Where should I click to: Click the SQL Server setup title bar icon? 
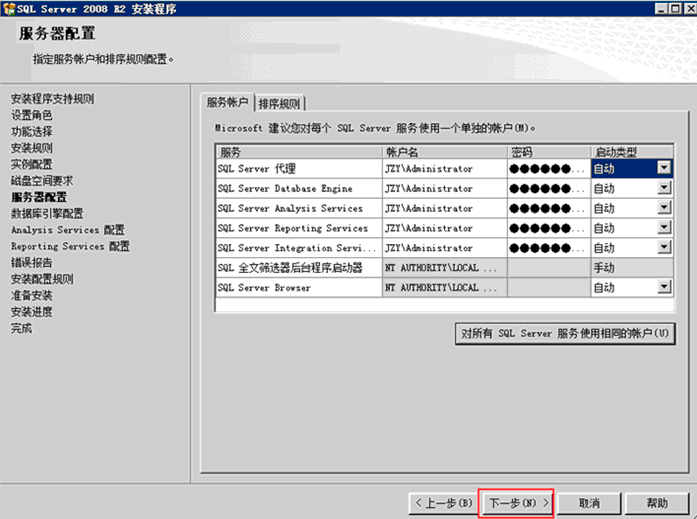pos(8,8)
